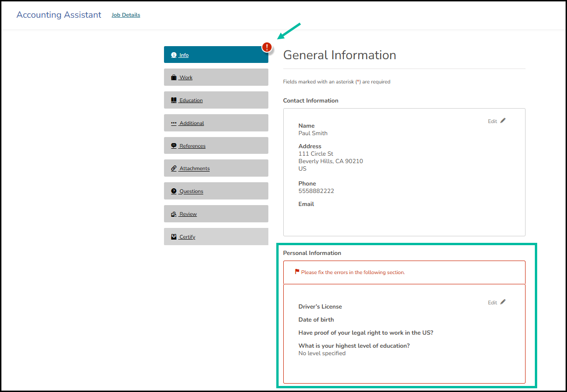Click the red exclamation error badge above Info

(x=267, y=47)
